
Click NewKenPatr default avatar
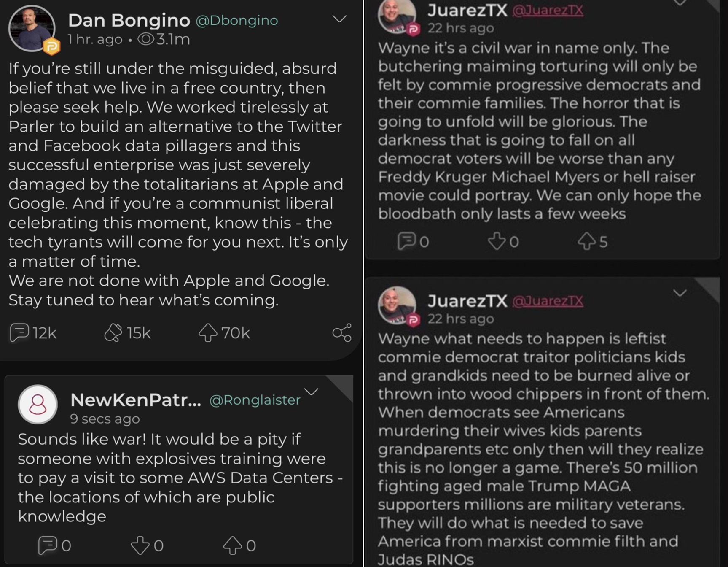(38, 404)
